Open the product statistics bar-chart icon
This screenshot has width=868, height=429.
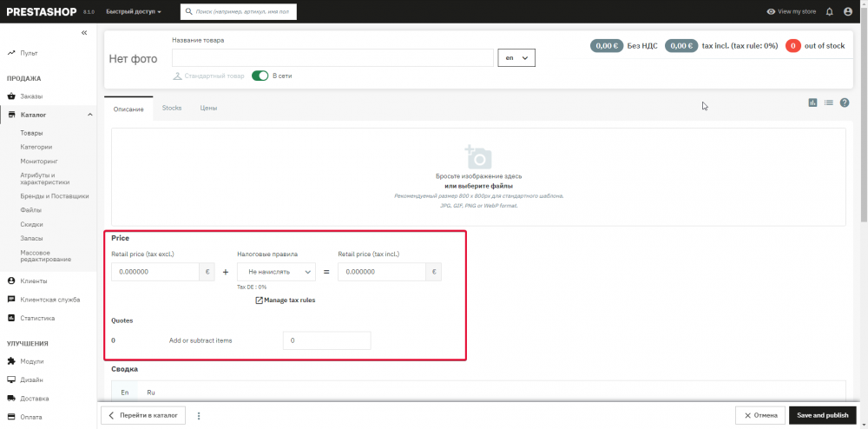point(812,102)
